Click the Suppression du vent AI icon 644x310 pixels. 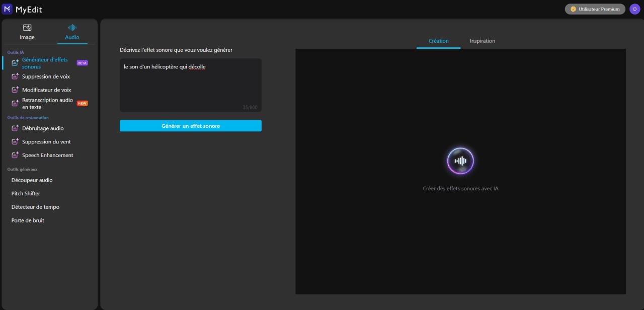15,142
